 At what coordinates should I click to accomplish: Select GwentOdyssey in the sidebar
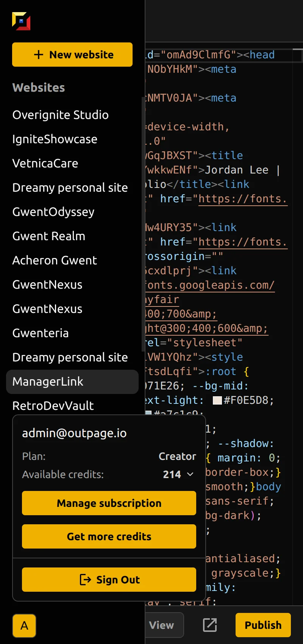[x=53, y=212]
